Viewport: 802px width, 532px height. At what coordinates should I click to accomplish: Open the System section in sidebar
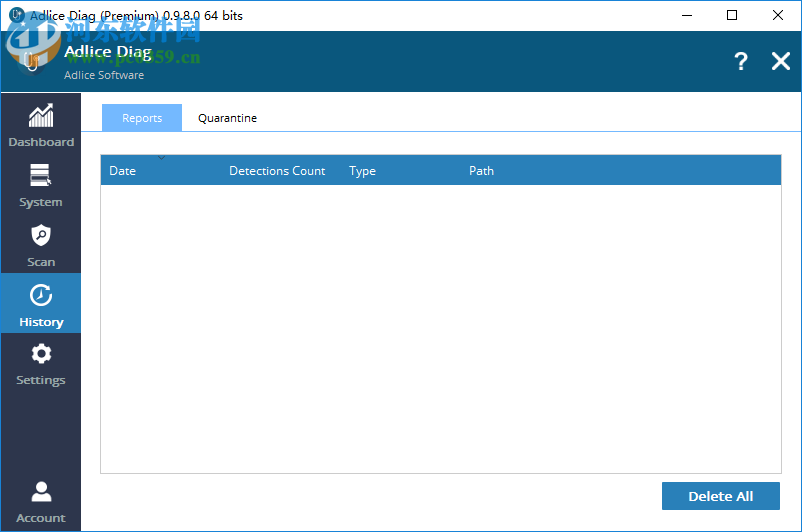tap(41, 185)
